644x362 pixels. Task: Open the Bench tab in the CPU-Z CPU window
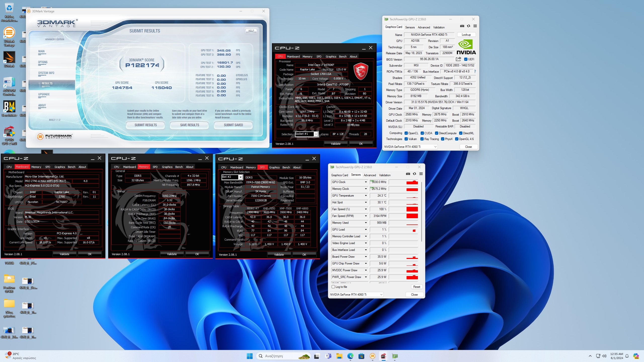pos(343,57)
